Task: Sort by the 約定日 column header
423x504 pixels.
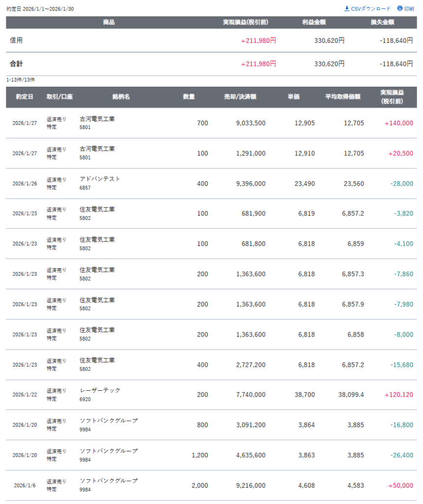Action: click(x=25, y=97)
